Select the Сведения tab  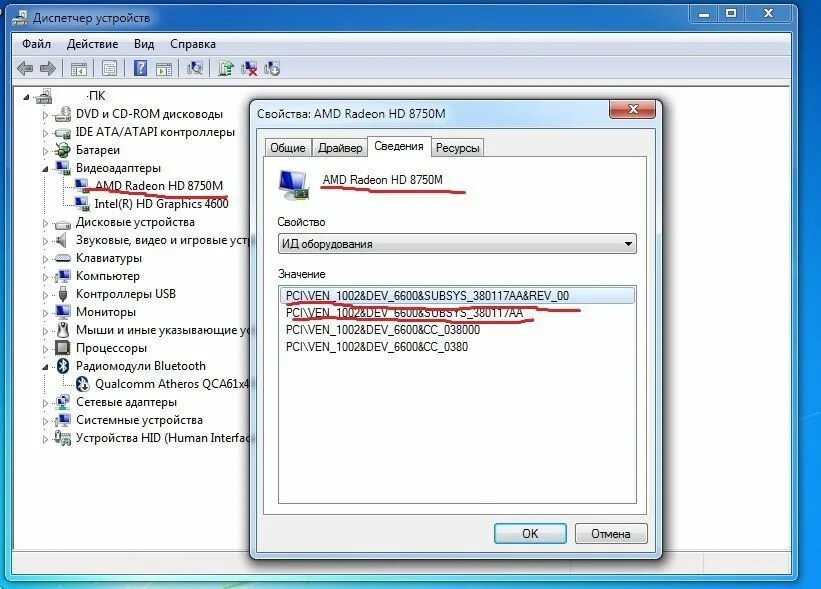[399, 147]
